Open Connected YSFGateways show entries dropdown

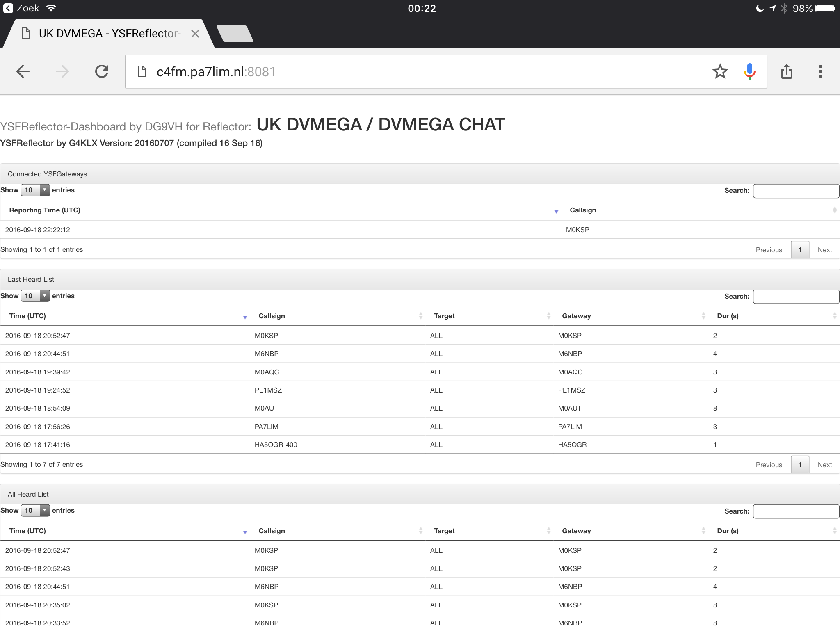[35, 190]
